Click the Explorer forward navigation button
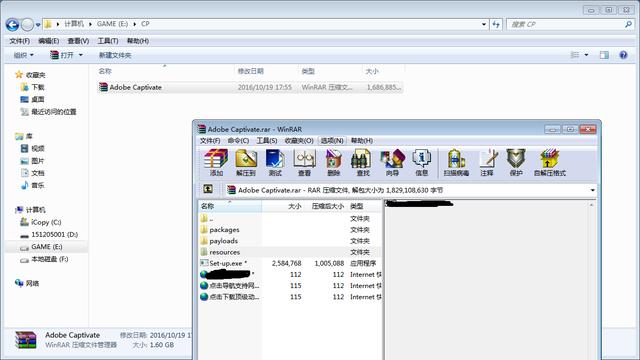Viewport: 640px width, 360px height. click(x=27, y=25)
